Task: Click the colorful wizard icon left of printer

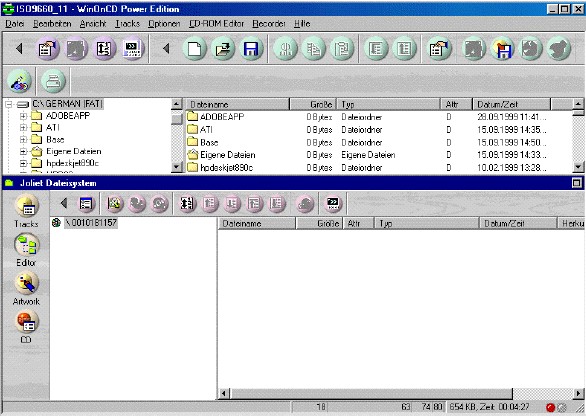Action: 19,81
